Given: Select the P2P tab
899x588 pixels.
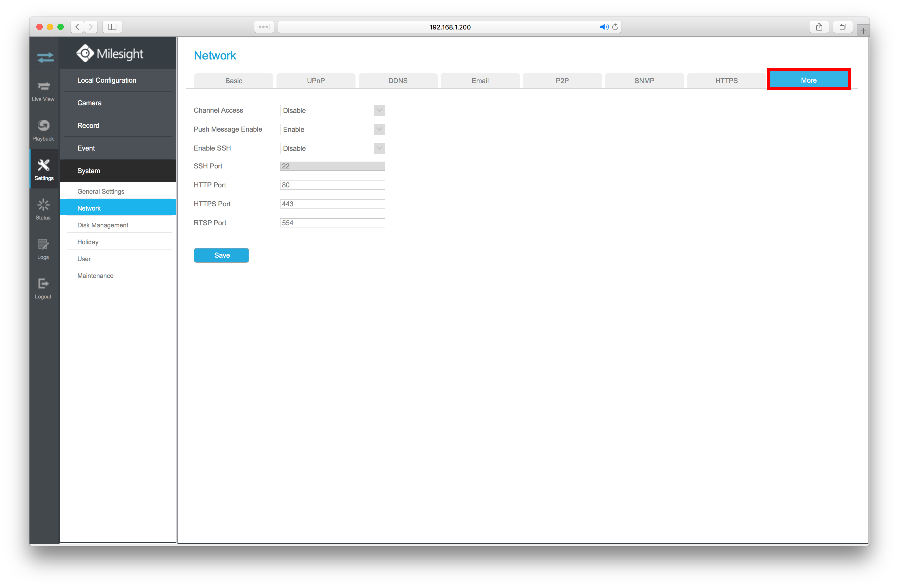Looking at the screenshot, I should click(x=562, y=81).
